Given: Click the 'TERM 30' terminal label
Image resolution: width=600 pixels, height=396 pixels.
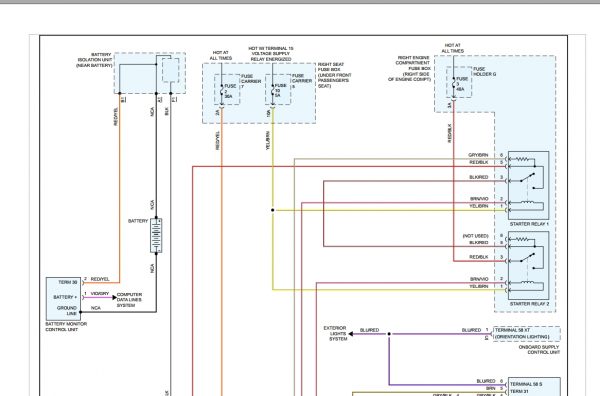Looking at the screenshot, I should click(x=68, y=282).
